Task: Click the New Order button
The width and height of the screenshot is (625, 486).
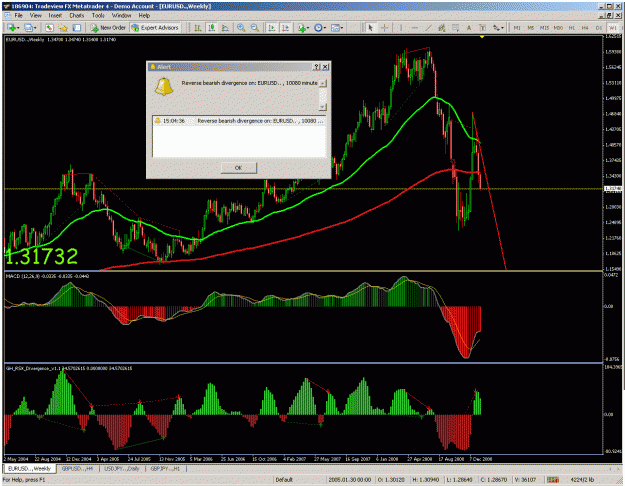Action: (108, 28)
